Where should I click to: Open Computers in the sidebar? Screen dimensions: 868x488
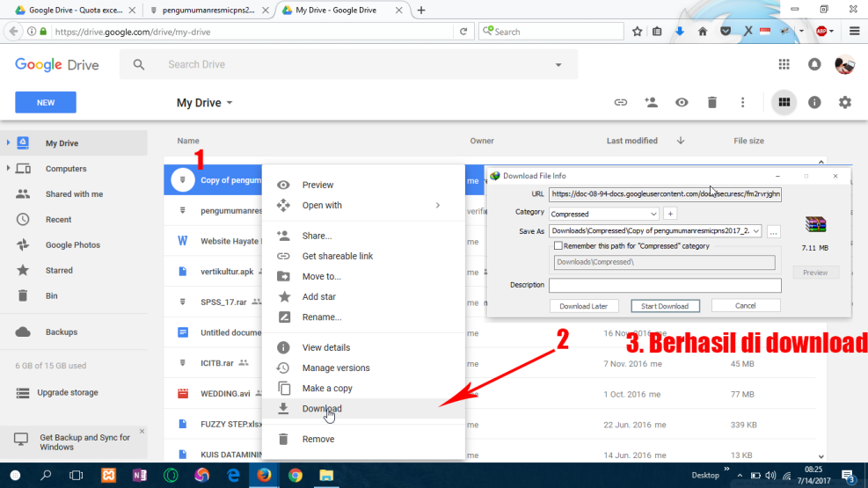click(66, 169)
